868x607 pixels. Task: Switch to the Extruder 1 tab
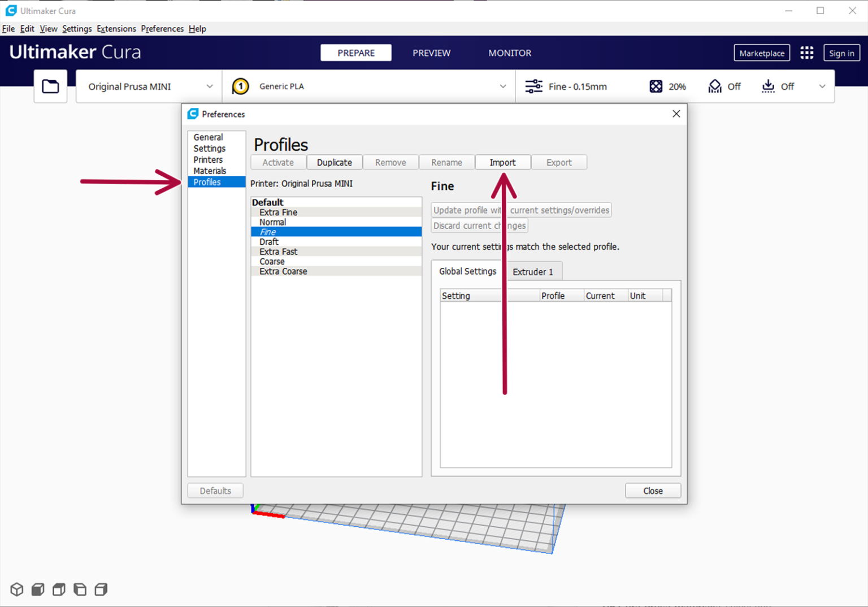point(533,271)
